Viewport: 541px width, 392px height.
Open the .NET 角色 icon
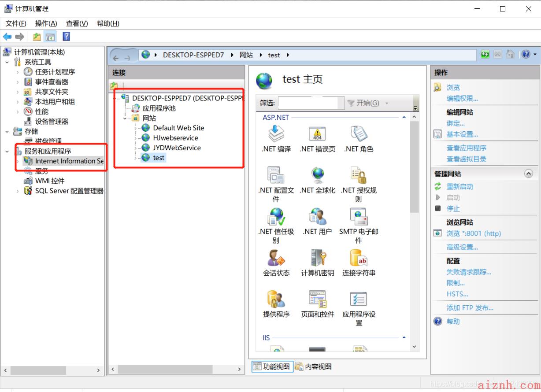pyautogui.click(x=359, y=133)
